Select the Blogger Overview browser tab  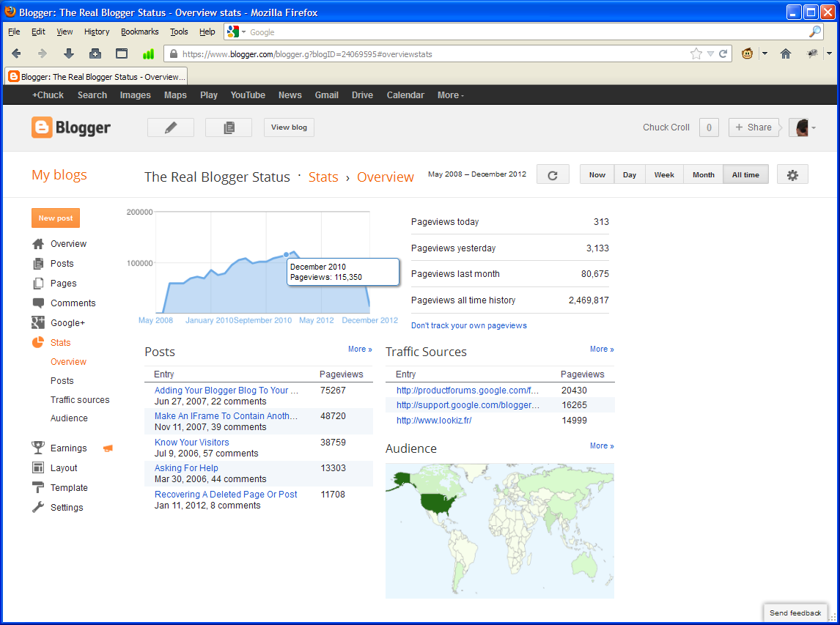pyautogui.click(x=97, y=77)
